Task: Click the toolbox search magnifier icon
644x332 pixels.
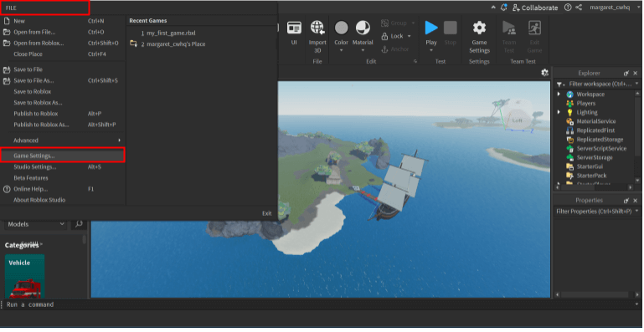Action: (x=79, y=224)
